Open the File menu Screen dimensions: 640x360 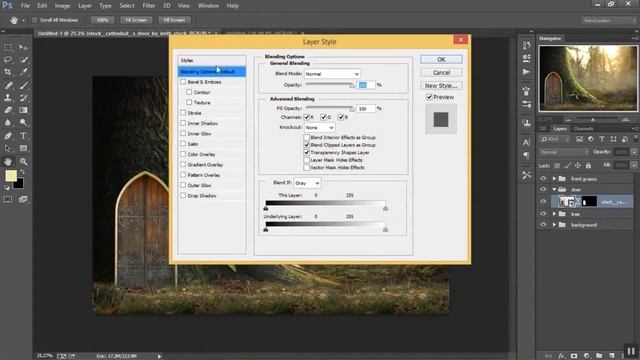(25, 6)
